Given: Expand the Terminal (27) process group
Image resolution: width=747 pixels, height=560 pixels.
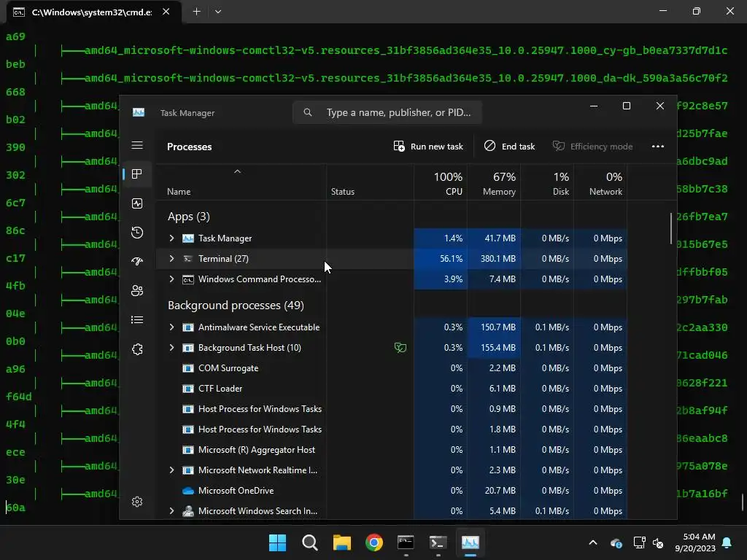Looking at the screenshot, I should click(171, 259).
